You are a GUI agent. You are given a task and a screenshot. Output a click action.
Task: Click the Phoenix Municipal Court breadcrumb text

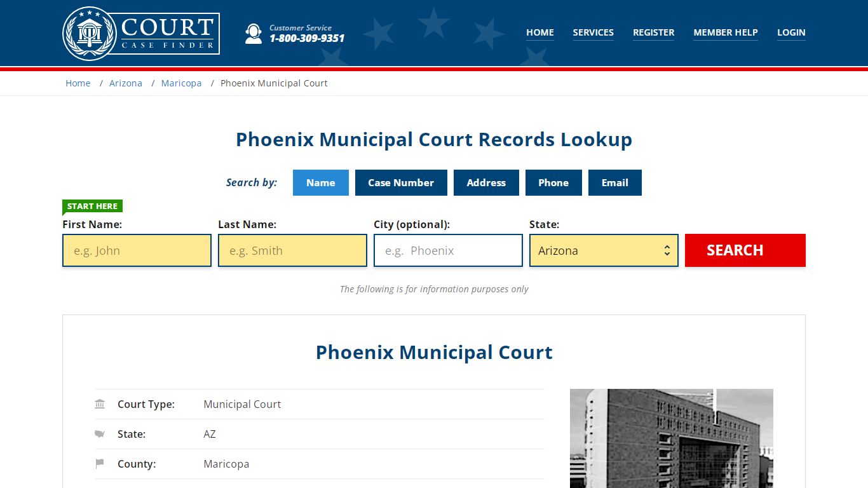tap(274, 83)
